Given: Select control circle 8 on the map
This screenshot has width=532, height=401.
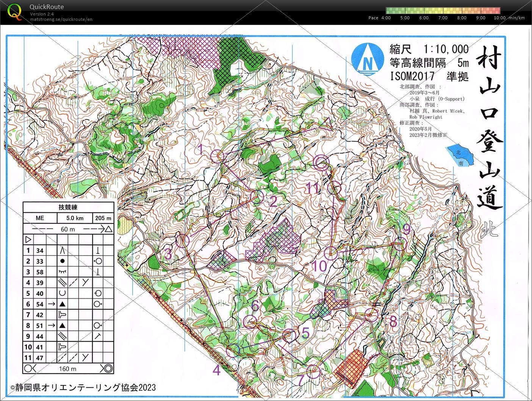Looking at the screenshot, I should click(x=372, y=315).
